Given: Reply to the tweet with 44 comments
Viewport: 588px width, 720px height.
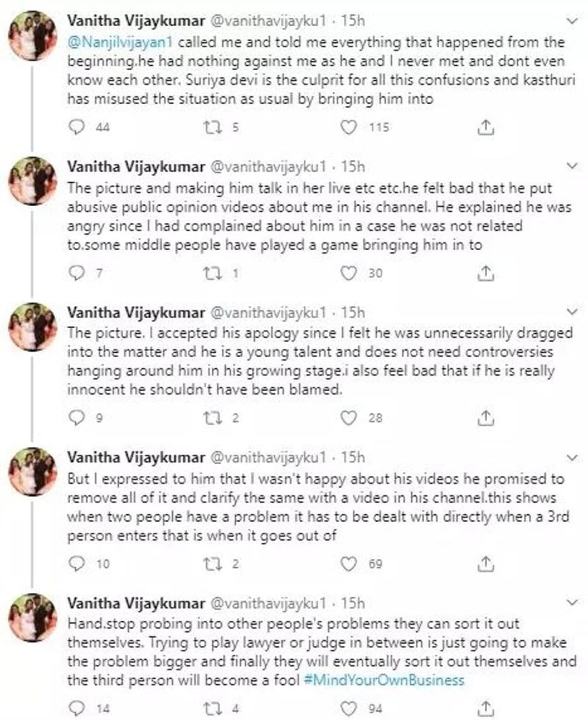Looking at the screenshot, I should pyautogui.click(x=77, y=127).
